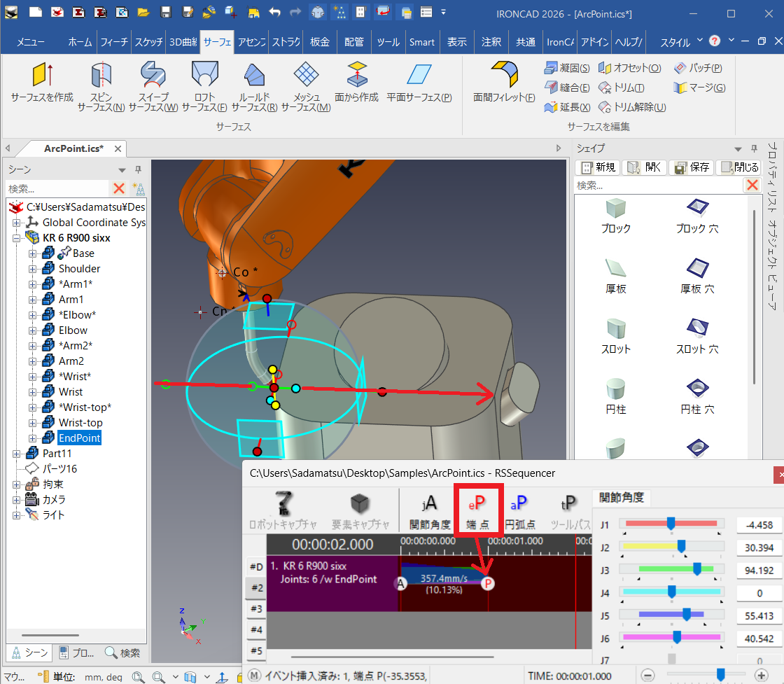Choose Create from Face (面から作成)
This screenshot has width=784, height=684.
click(x=356, y=82)
